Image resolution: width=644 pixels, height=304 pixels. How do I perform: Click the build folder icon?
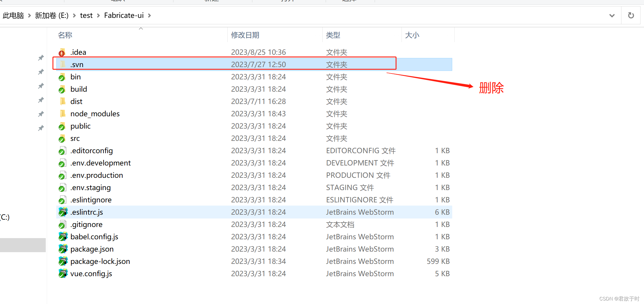pyautogui.click(x=62, y=89)
